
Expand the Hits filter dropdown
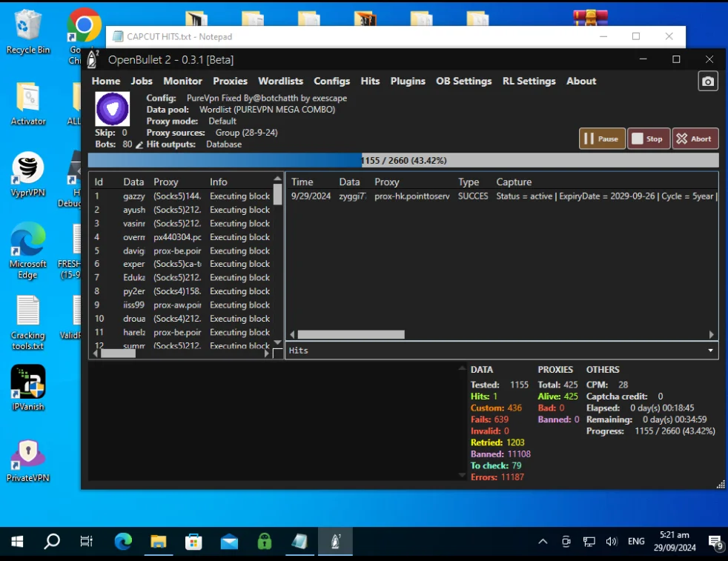710,351
